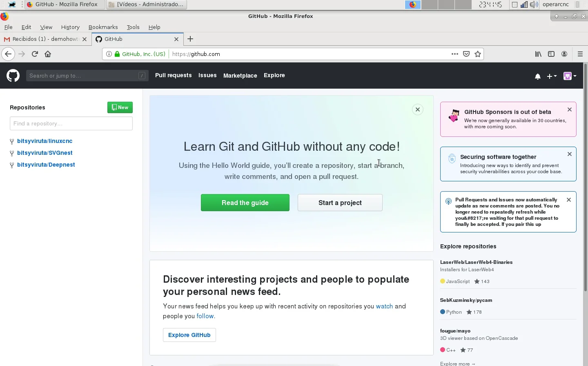Show site information icon in address bar
588x366 pixels.
click(x=109, y=54)
